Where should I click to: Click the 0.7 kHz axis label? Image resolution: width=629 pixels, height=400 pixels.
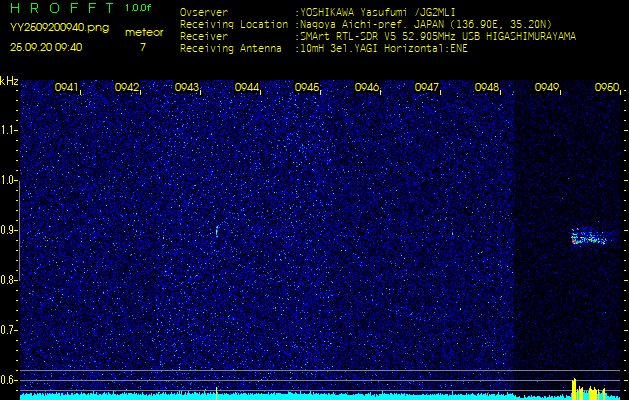(x=8, y=330)
